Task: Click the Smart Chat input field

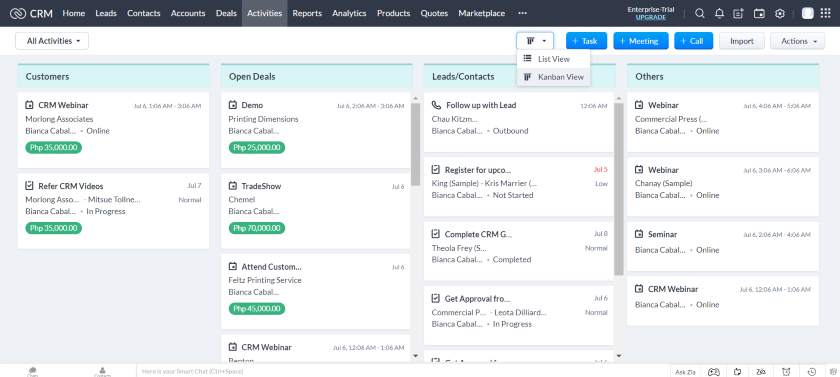Action: pyautogui.click(x=403, y=371)
